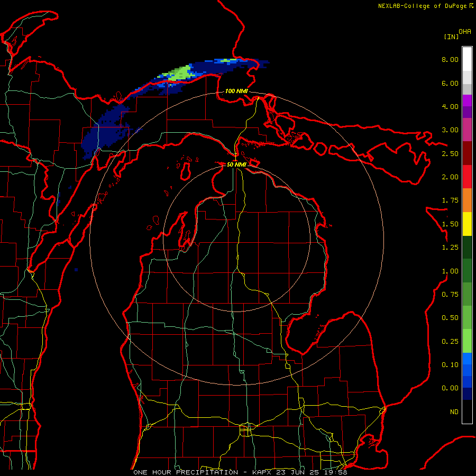This screenshot has height=476, width=476.
Task: Pick the orange swatch near 1.75
Action: 467,200
